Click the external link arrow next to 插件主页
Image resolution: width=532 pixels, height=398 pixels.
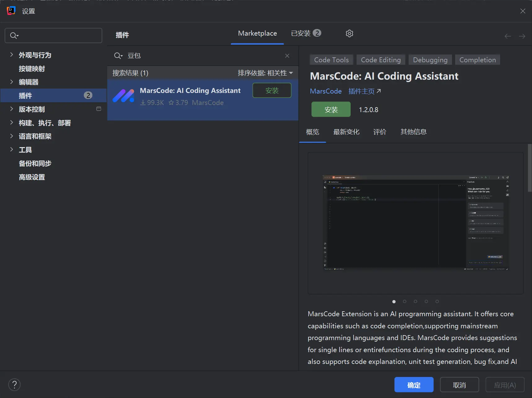point(379,91)
